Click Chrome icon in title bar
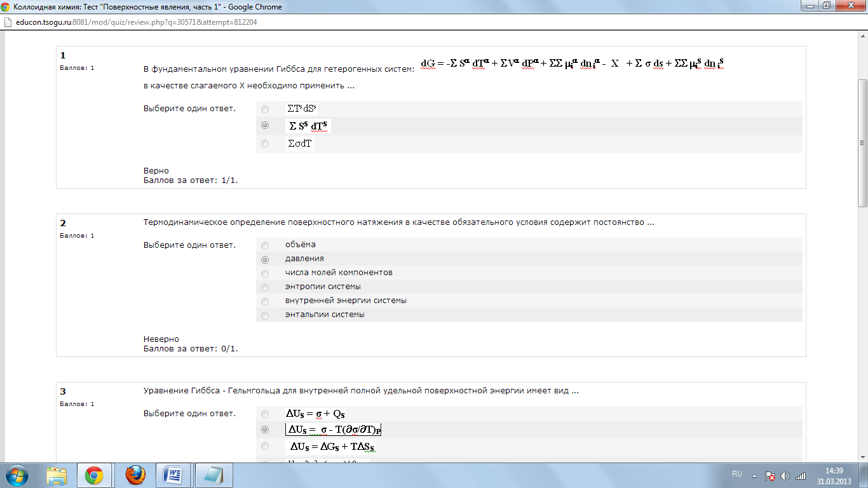 click(6, 7)
